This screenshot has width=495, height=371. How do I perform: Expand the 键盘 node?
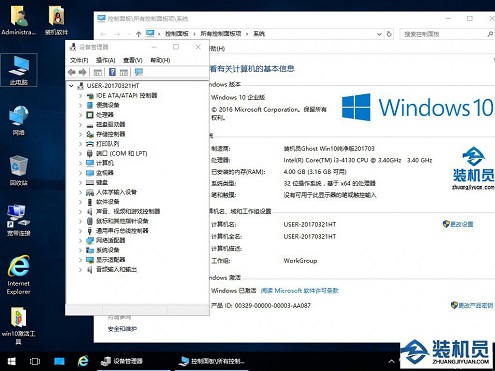point(80,183)
